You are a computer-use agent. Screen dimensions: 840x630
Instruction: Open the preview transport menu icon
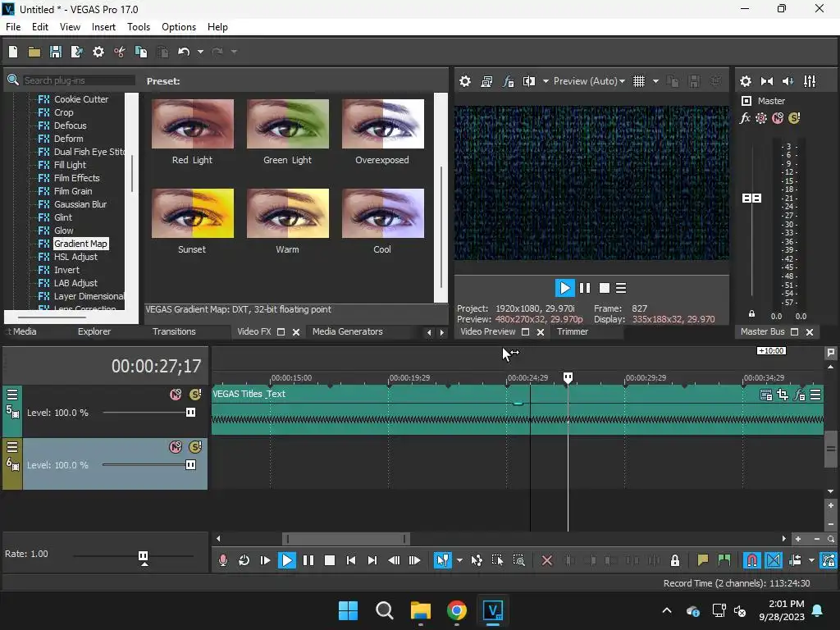click(x=621, y=288)
